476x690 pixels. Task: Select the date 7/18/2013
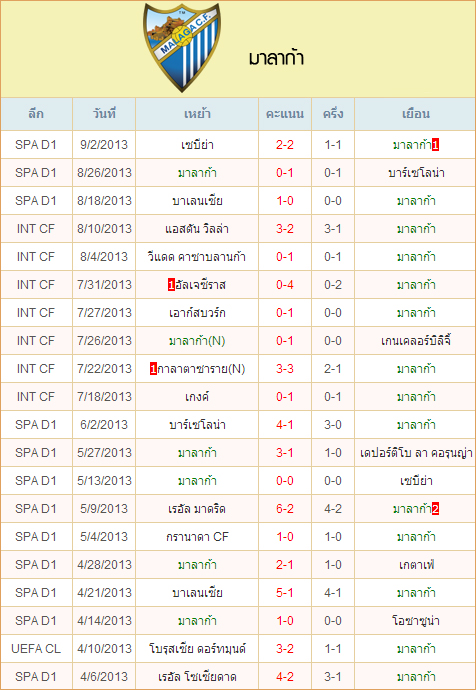click(x=104, y=397)
